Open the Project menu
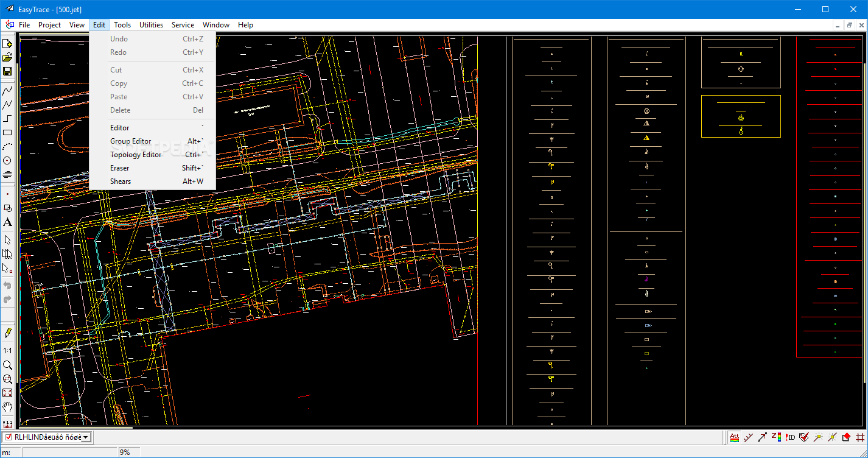 tap(49, 25)
